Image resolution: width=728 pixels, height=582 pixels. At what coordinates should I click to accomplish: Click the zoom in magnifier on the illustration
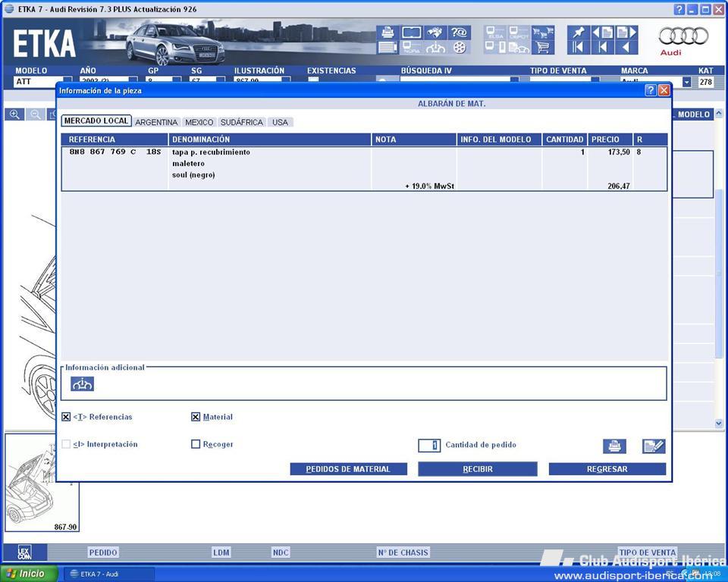point(14,114)
